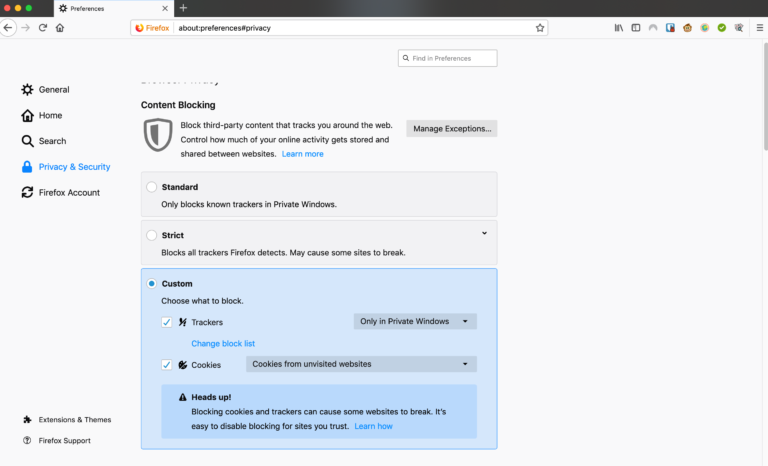
Task: Go to the browser home page
Action: pyautogui.click(x=60, y=28)
